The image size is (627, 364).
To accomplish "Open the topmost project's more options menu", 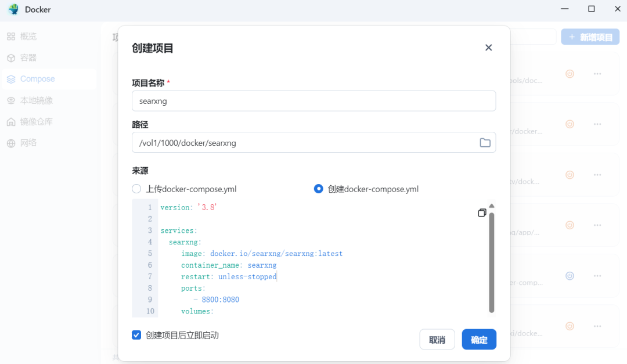I will [x=598, y=74].
